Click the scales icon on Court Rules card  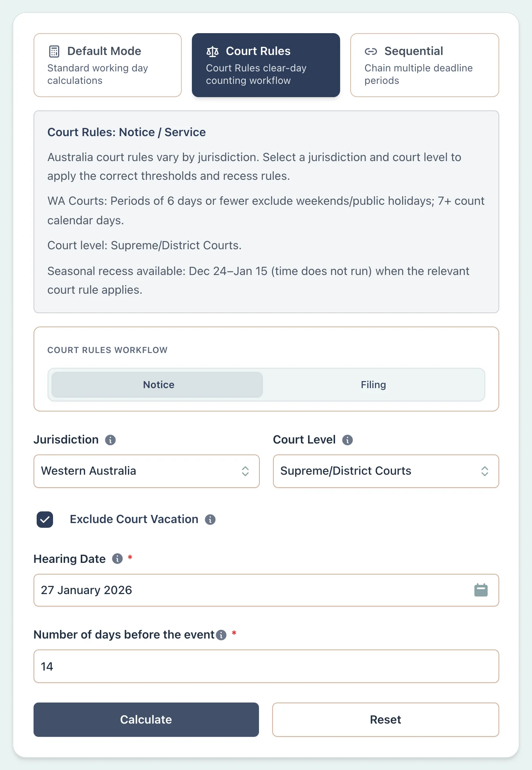tap(212, 51)
